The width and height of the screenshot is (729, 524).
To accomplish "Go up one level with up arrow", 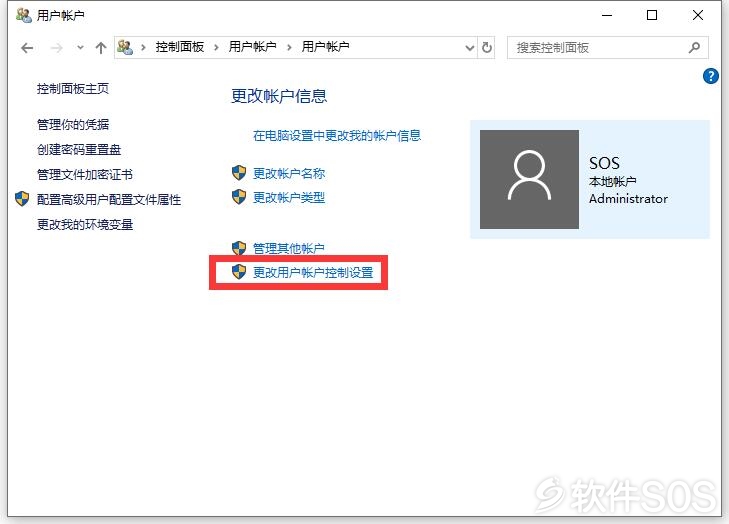I will pyautogui.click(x=101, y=47).
